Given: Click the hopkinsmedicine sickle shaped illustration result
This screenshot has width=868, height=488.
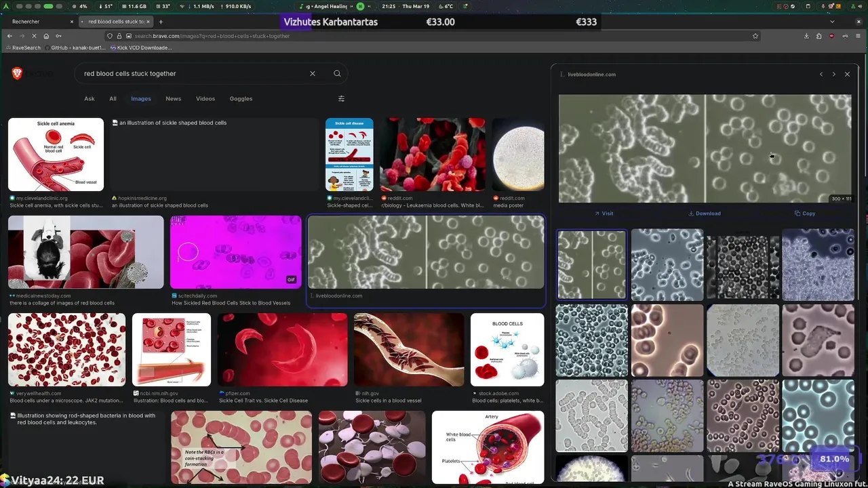Looking at the screenshot, I should point(214,155).
